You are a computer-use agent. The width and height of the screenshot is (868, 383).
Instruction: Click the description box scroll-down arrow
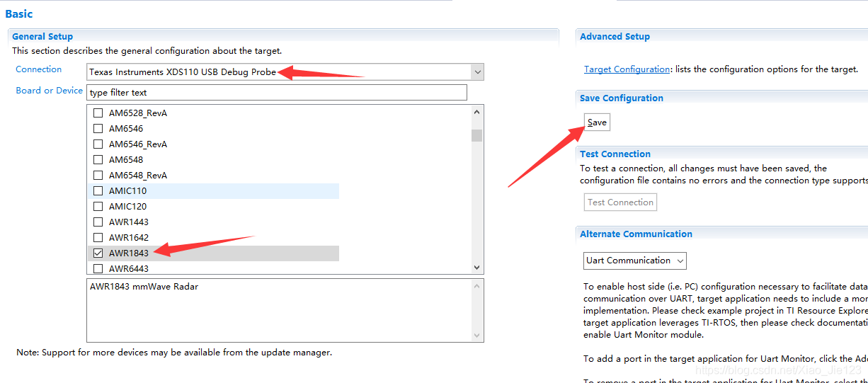click(x=477, y=336)
